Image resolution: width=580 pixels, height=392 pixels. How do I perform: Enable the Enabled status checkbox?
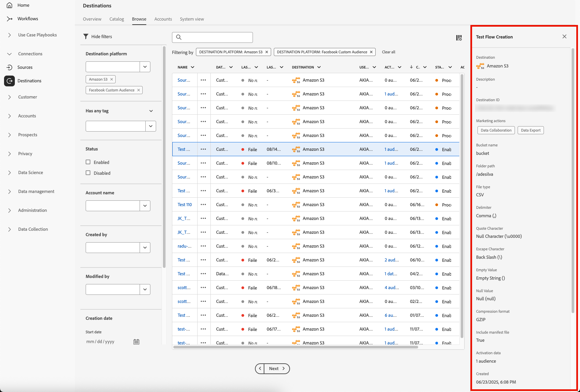(x=88, y=162)
